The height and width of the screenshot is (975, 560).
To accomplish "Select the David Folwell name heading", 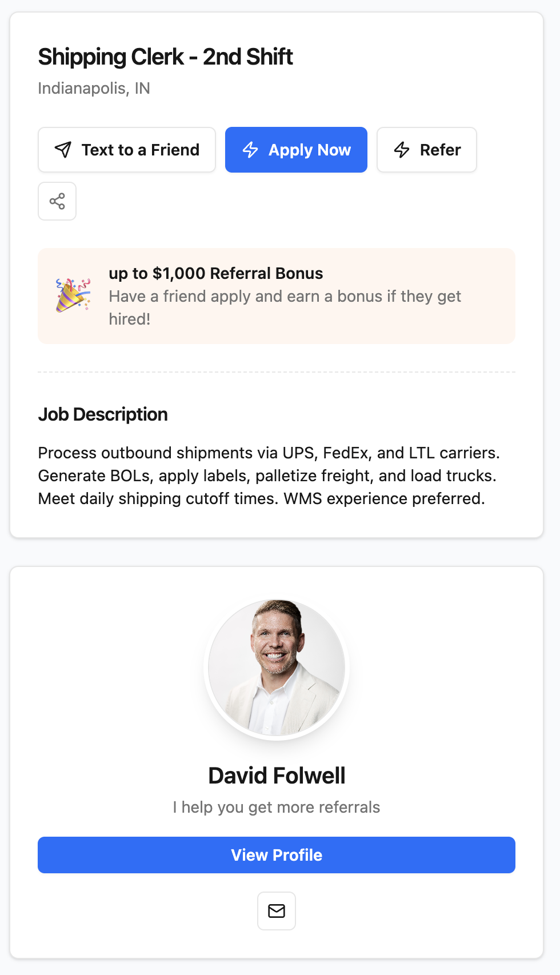I will click(x=277, y=776).
